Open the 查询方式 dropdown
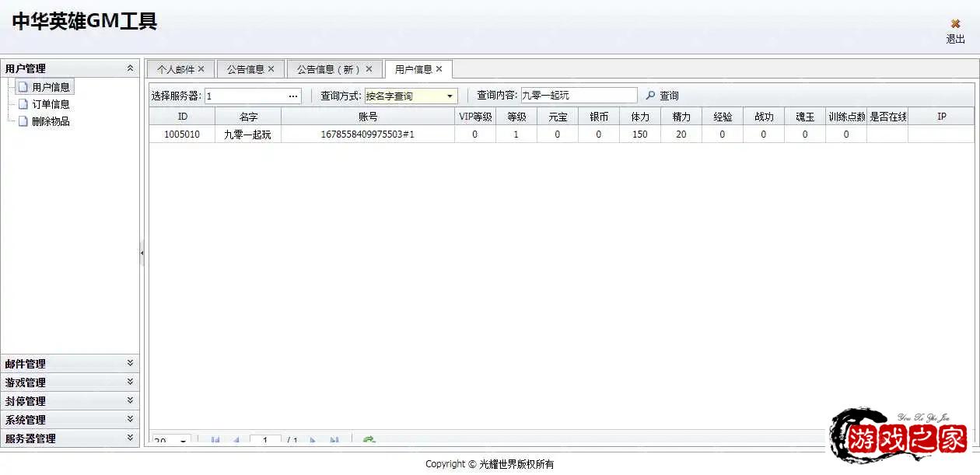980x475 pixels. pos(450,96)
